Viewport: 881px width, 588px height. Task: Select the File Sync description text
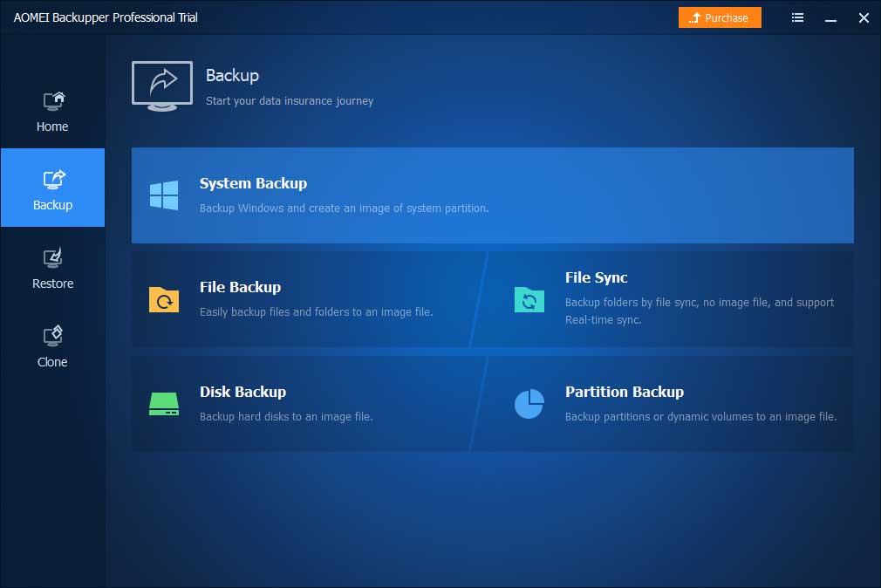pyautogui.click(x=699, y=311)
